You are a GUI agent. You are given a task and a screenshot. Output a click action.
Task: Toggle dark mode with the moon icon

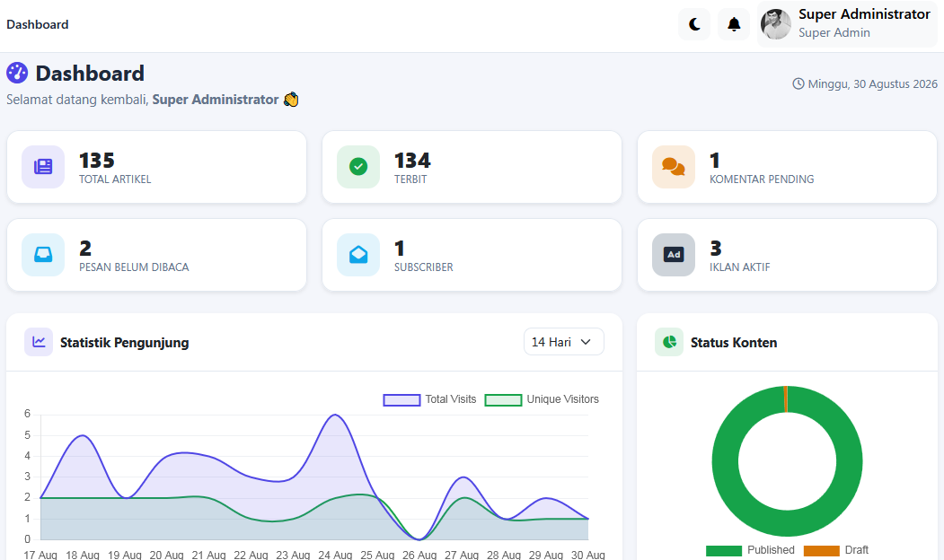tap(694, 24)
